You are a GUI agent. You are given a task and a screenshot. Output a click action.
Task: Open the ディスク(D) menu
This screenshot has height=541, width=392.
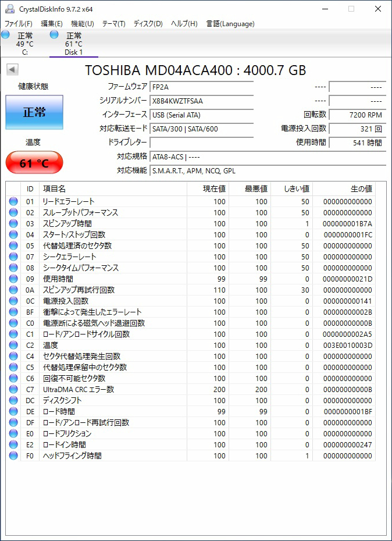click(x=148, y=24)
